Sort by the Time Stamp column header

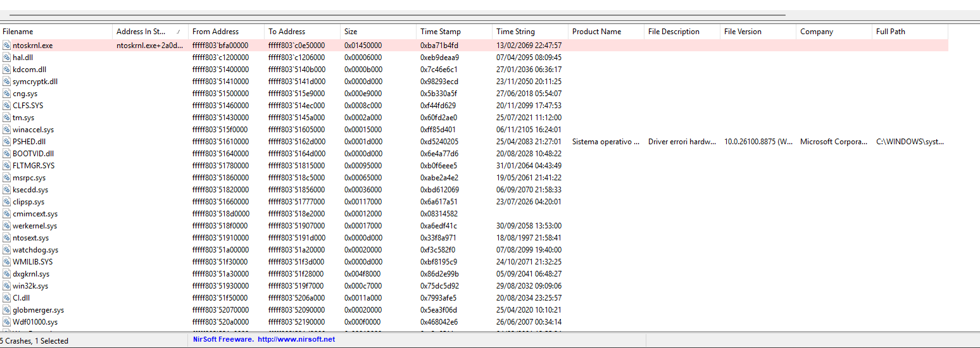coord(455,32)
